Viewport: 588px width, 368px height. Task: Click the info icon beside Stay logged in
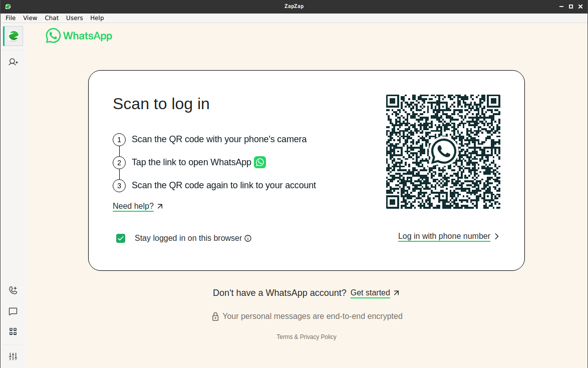(248, 238)
